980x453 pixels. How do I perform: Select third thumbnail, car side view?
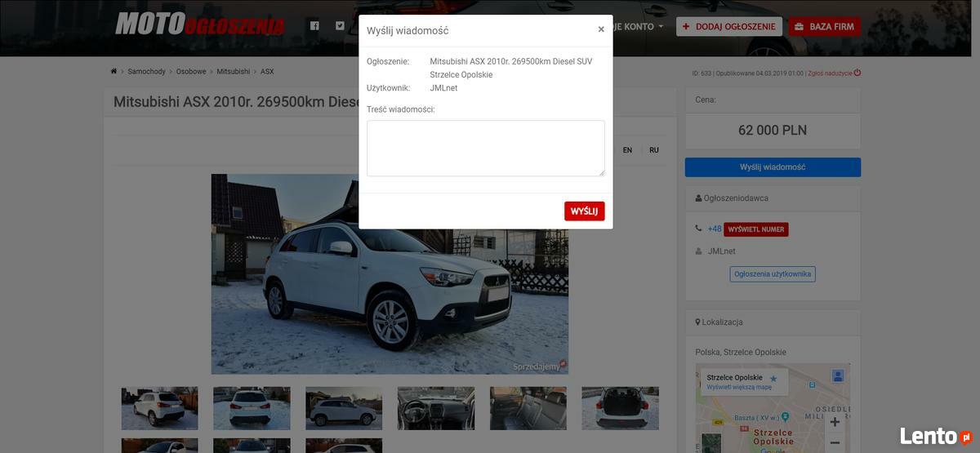(x=344, y=408)
